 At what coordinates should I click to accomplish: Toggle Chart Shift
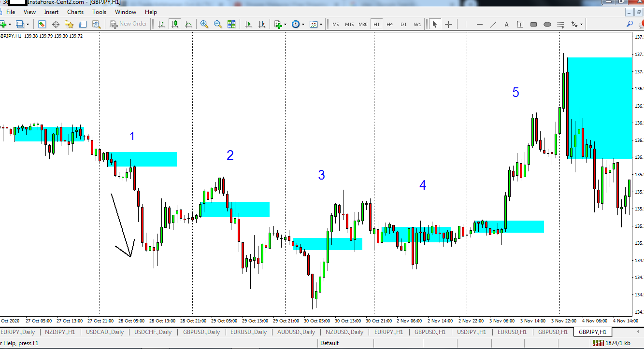(262, 24)
